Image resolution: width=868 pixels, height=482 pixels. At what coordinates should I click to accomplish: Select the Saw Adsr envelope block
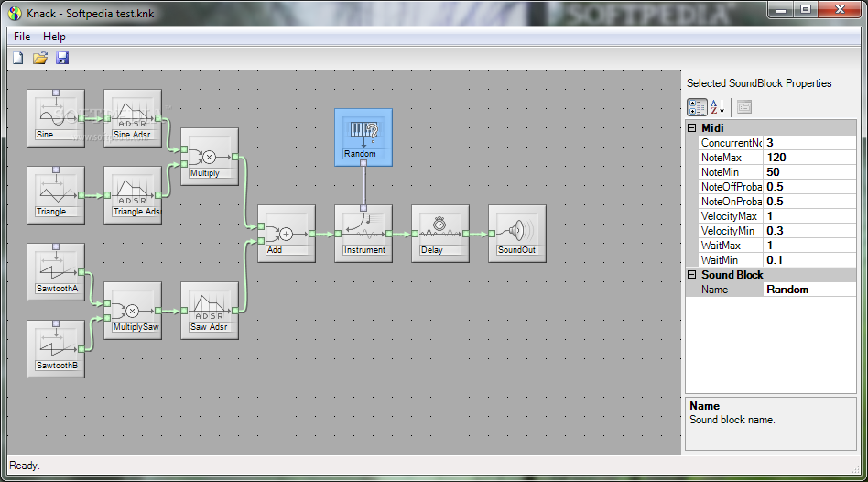[210, 311]
